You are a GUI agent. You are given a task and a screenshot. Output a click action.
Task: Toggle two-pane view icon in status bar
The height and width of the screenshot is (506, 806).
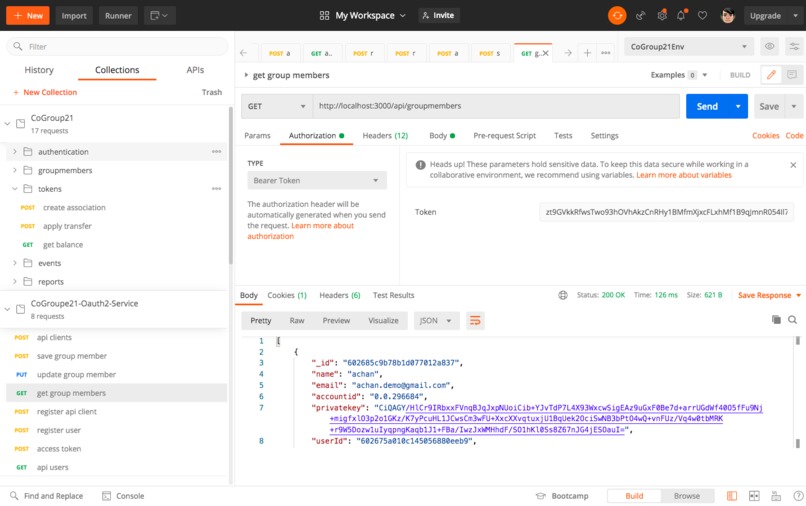(x=754, y=496)
